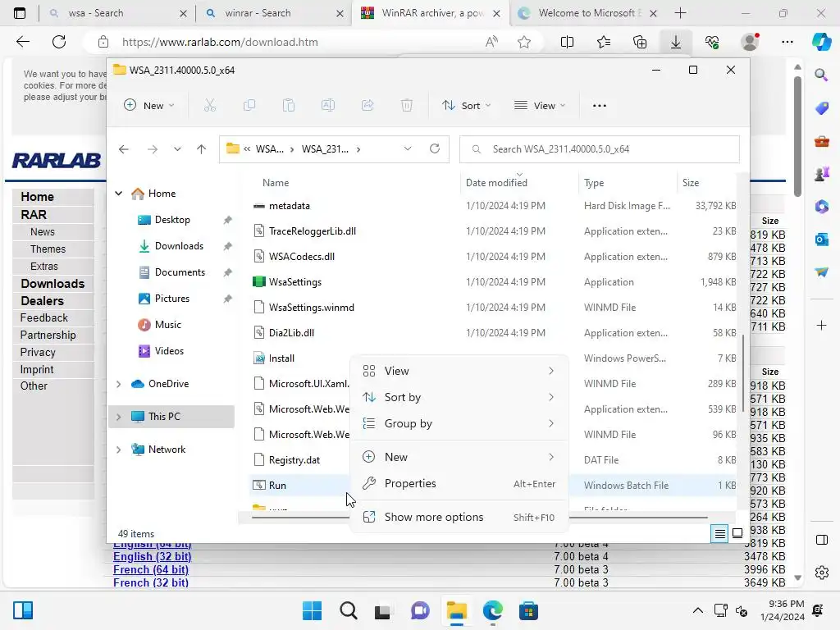Click the Rename icon in Explorer toolbar

(328, 106)
